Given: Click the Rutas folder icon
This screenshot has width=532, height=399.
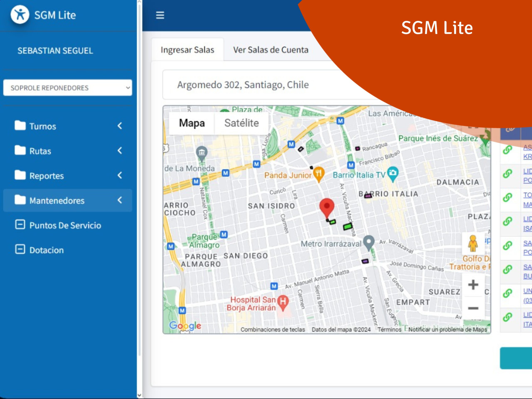Looking at the screenshot, I should coord(20,150).
